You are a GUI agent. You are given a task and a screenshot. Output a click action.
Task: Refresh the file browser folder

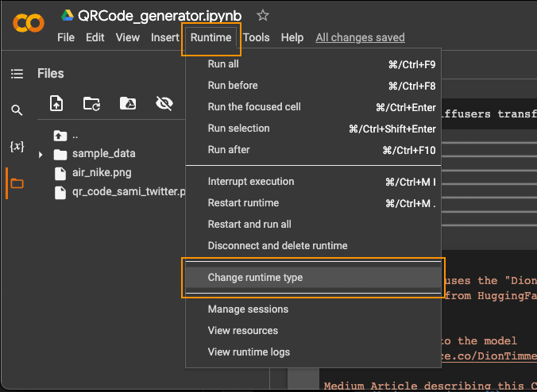(x=92, y=104)
